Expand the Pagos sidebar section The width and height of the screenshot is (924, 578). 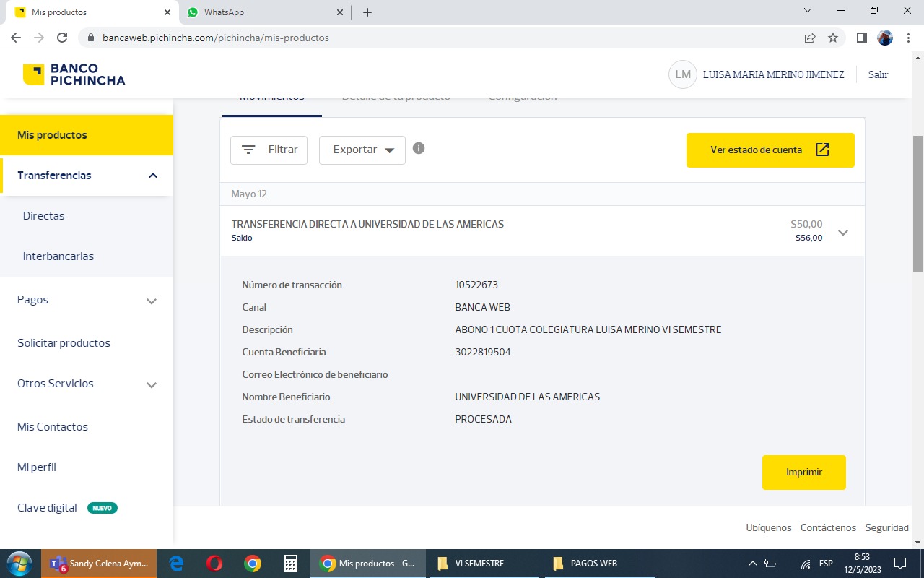(152, 301)
